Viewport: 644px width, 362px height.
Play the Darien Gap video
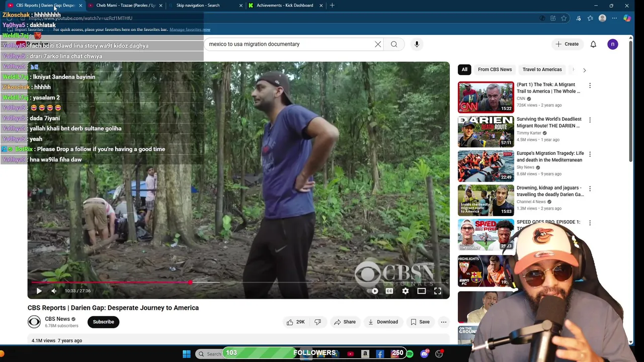point(39,291)
